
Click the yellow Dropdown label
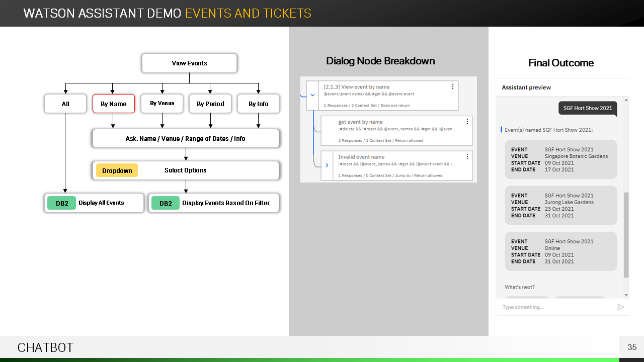[117, 170]
